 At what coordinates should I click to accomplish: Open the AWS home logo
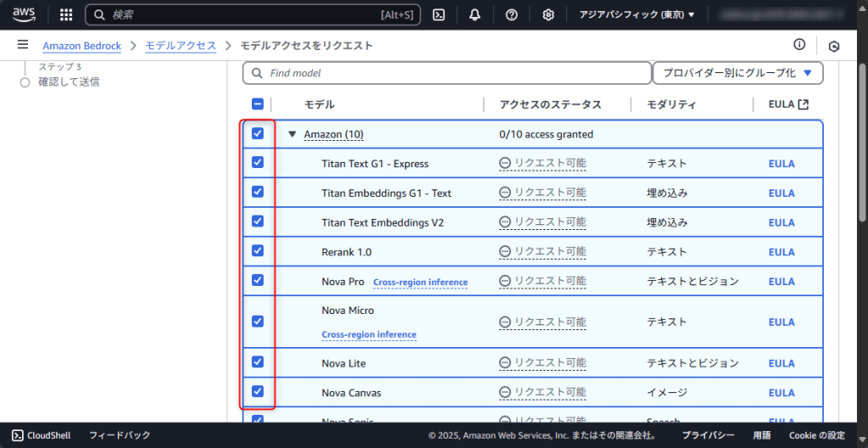(x=24, y=14)
